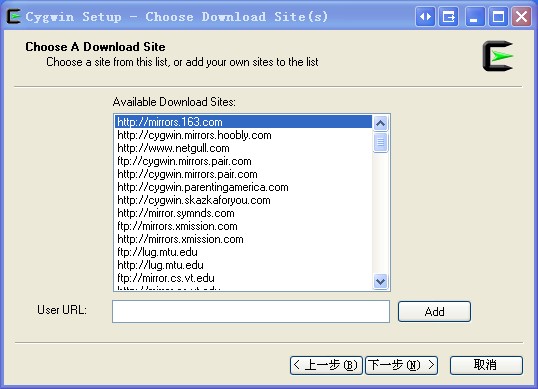Select http://cygwin.parentingamerica.com mirror
This screenshot has height=389, width=538.
point(243,187)
